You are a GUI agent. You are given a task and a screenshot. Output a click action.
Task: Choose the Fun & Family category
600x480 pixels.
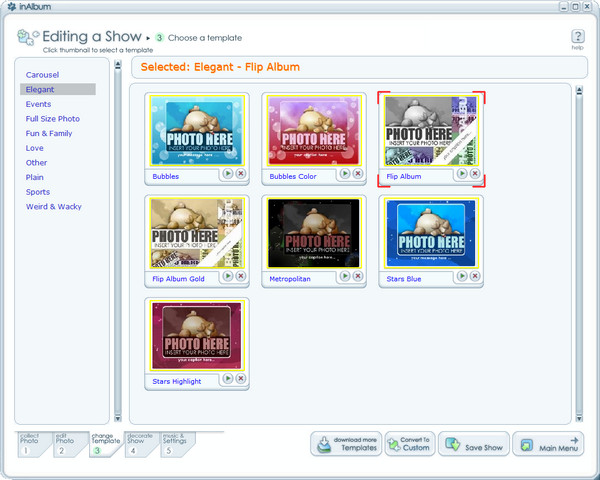49,133
